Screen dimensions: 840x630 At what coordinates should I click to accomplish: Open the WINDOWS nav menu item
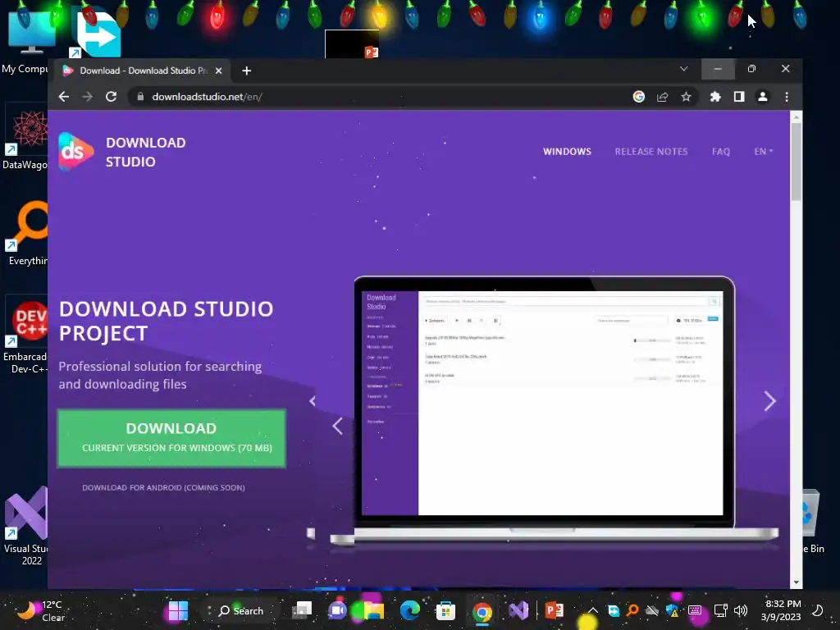tap(567, 152)
